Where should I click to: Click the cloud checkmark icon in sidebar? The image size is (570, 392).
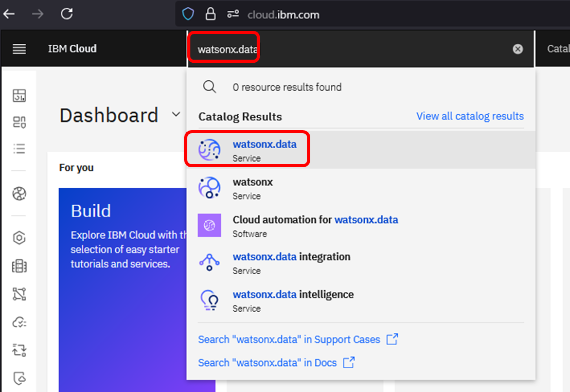pos(19,323)
